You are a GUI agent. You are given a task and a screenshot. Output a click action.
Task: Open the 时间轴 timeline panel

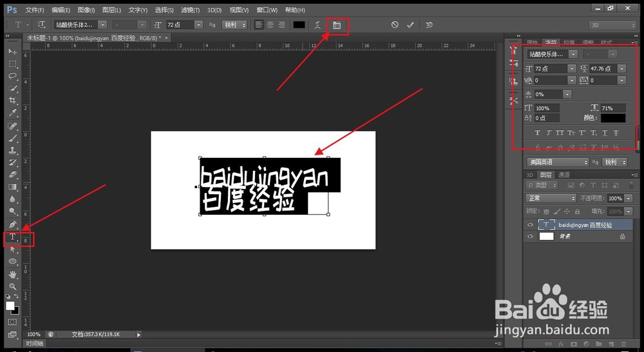coord(35,344)
